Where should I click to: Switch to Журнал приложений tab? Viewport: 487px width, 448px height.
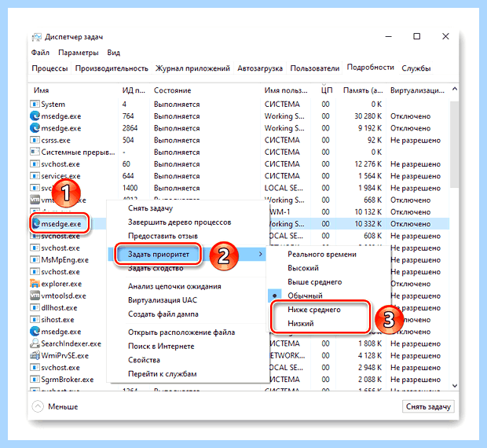(x=192, y=68)
